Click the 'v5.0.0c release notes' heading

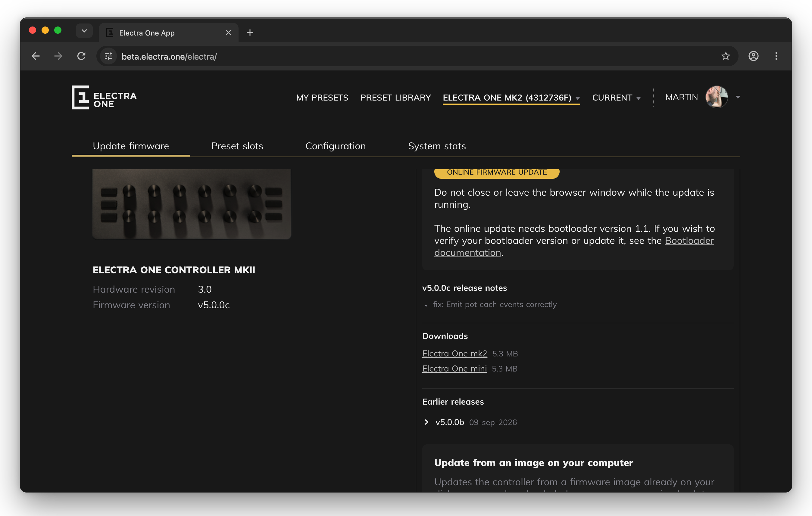coord(464,288)
